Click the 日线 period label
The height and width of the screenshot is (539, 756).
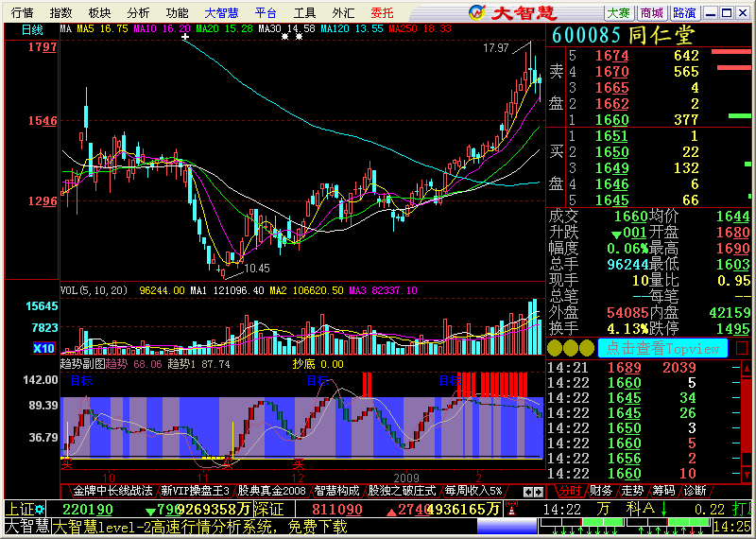32,30
